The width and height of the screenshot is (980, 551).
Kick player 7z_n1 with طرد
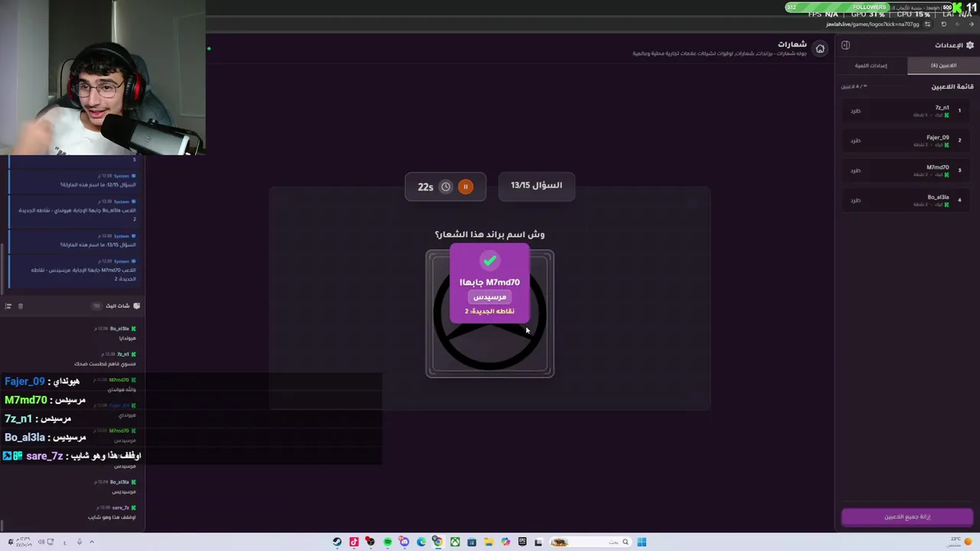tap(855, 111)
